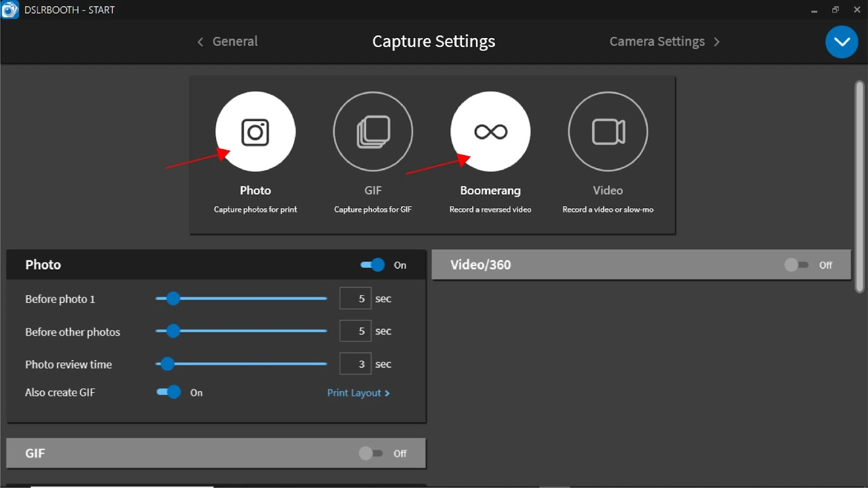Minimize the DSLRBooth window
Viewport: 868px width, 488px height.
[x=814, y=10]
